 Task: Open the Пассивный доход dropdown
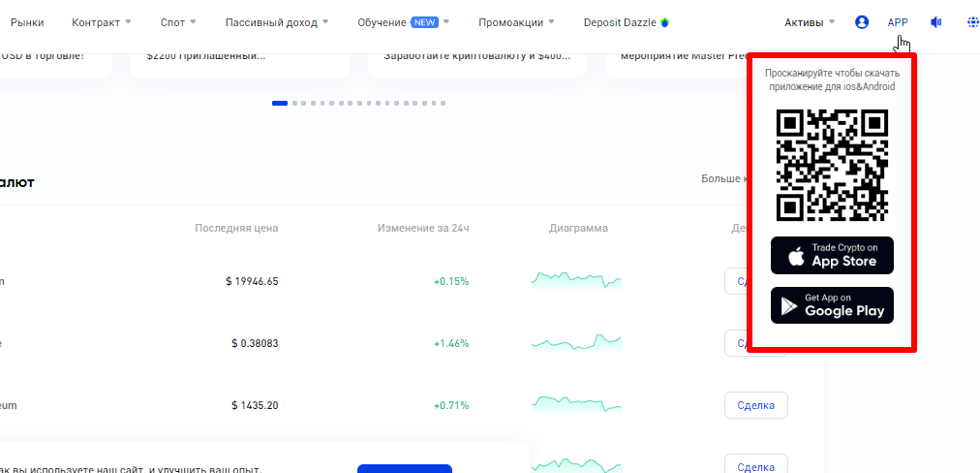coord(276,22)
